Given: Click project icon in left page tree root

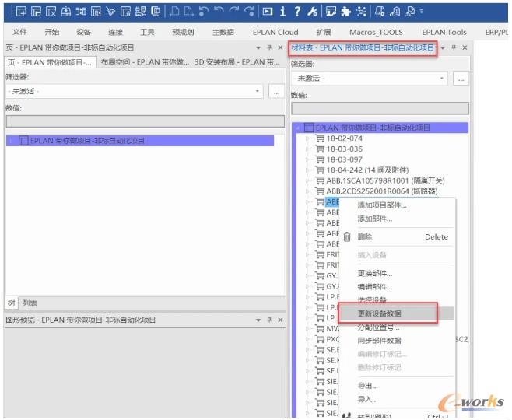Looking at the screenshot, I should point(23,141).
